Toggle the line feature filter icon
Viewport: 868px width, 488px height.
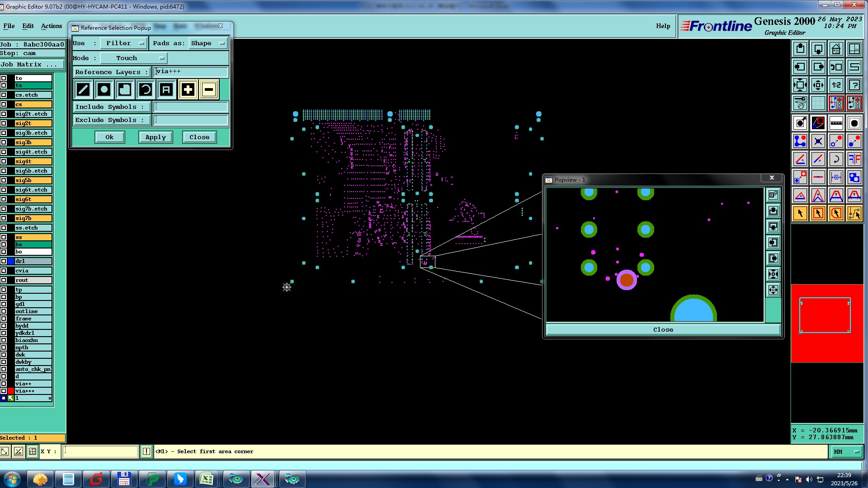(x=84, y=89)
